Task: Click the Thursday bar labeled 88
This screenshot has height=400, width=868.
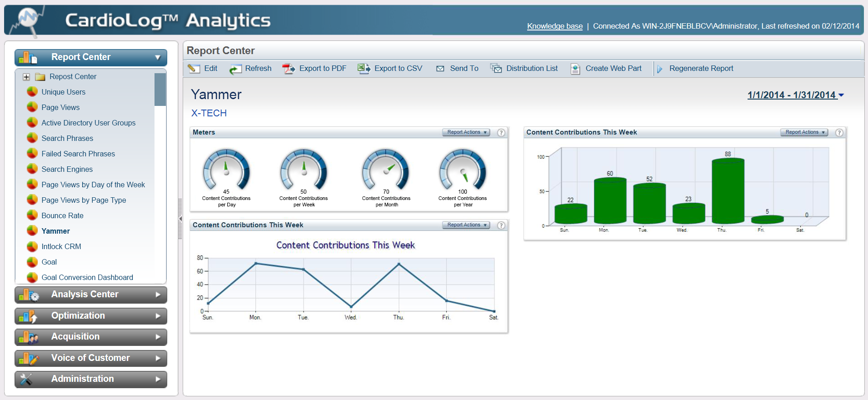Action: click(728, 191)
